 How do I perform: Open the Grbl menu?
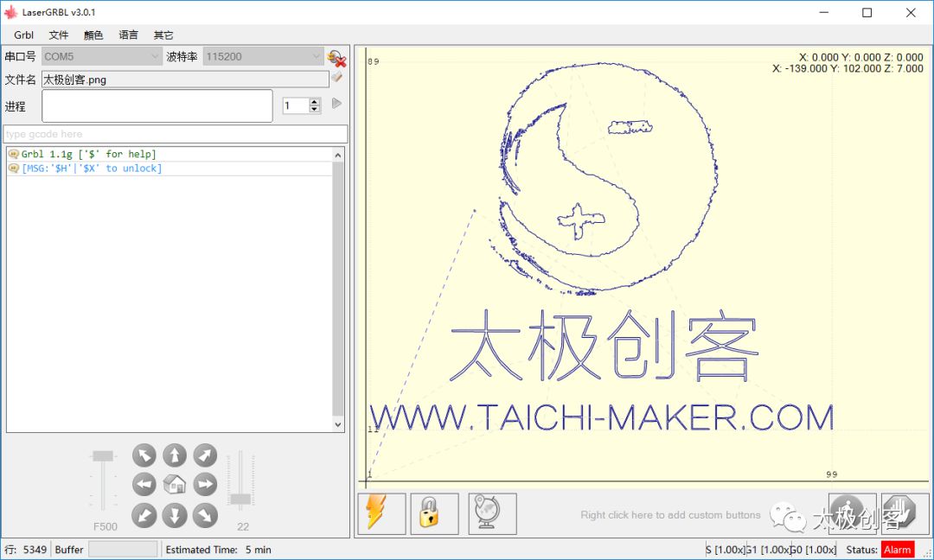(x=24, y=35)
